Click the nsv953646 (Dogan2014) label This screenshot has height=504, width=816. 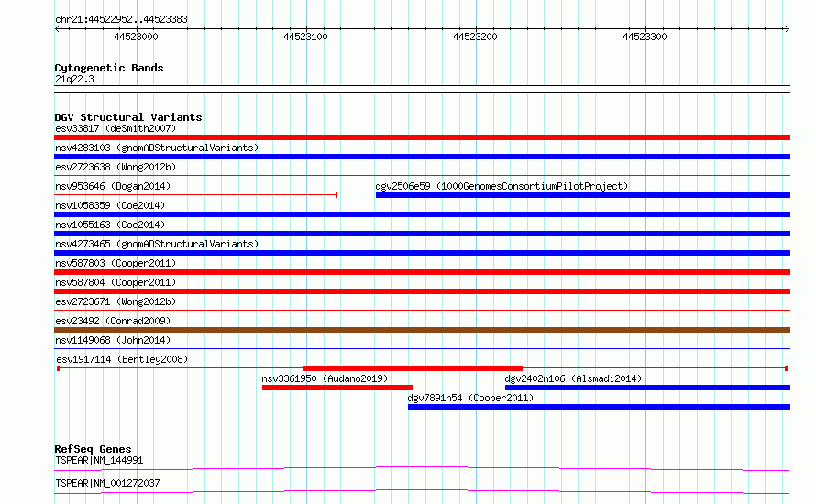(x=113, y=186)
